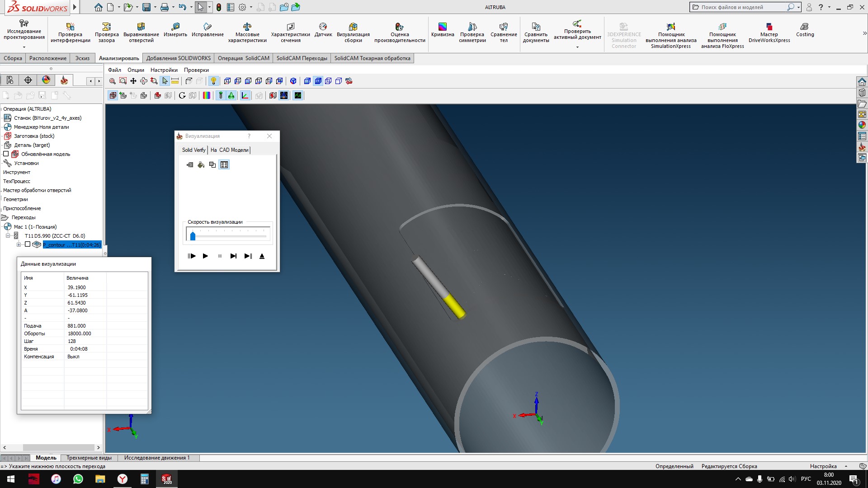Viewport: 868px width, 488px height.
Task: Toggle the Обновлённая модель checkbox
Action: tap(6, 154)
